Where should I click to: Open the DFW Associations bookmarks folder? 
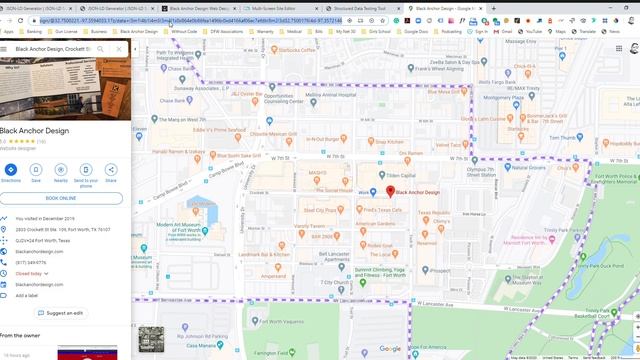[224, 31]
